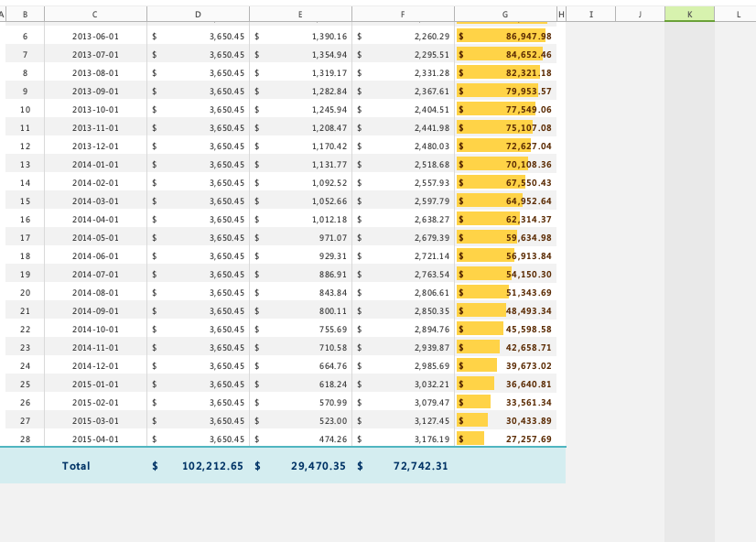Select column F header

coord(403,14)
